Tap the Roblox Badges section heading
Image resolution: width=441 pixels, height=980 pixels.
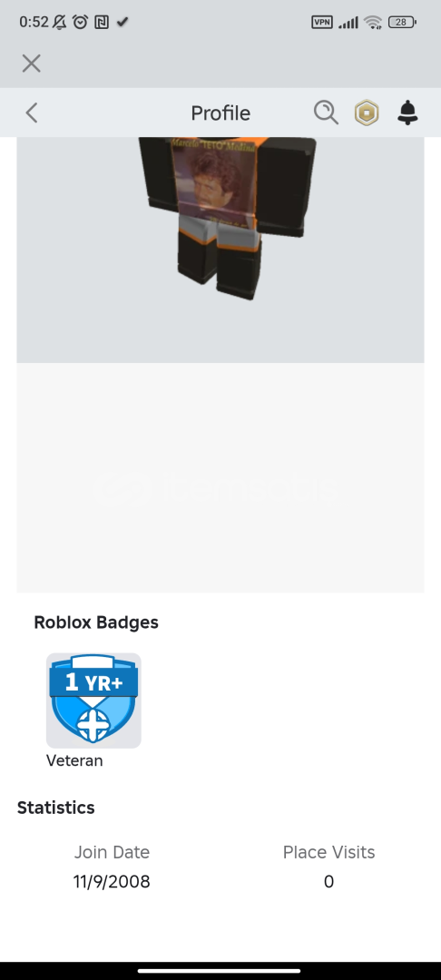point(96,622)
